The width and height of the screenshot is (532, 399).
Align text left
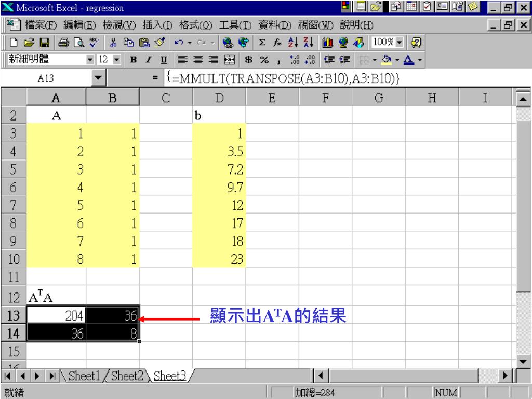182,60
